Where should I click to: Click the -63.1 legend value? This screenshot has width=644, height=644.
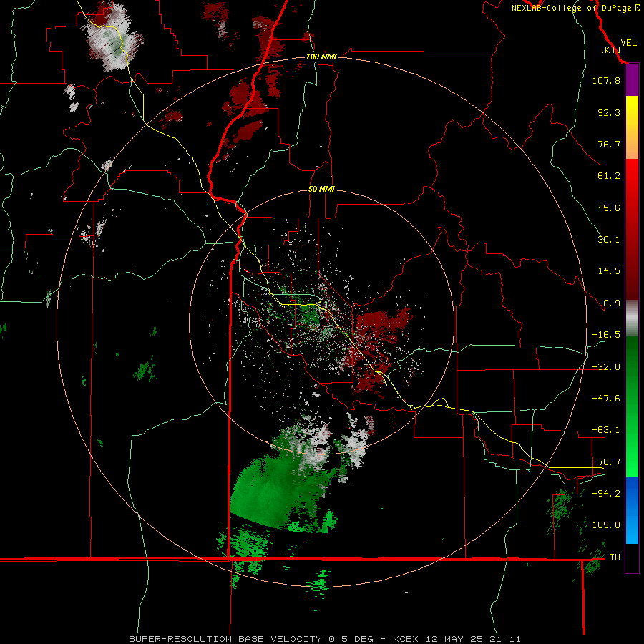[606, 430]
